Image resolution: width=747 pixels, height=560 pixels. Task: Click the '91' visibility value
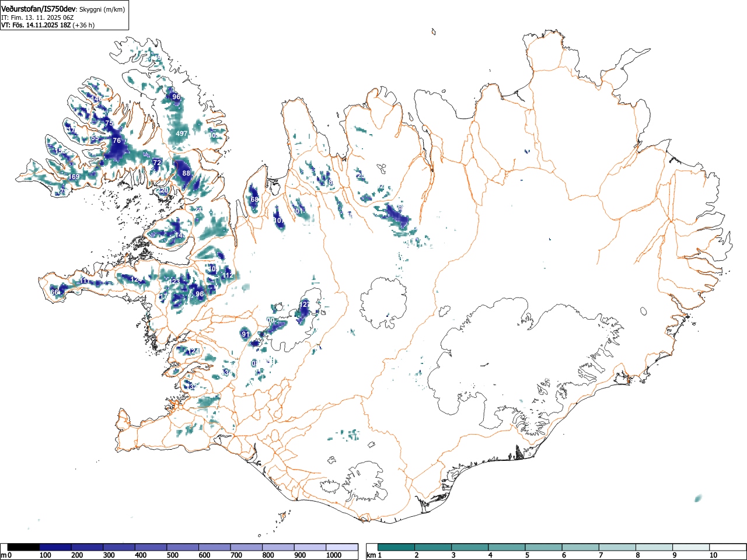point(246,334)
